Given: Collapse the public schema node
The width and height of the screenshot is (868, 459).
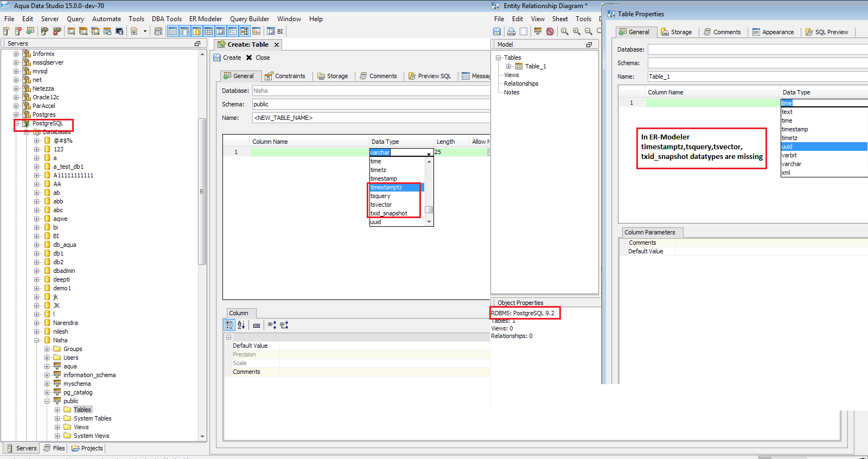Looking at the screenshot, I should coord(47,401).
